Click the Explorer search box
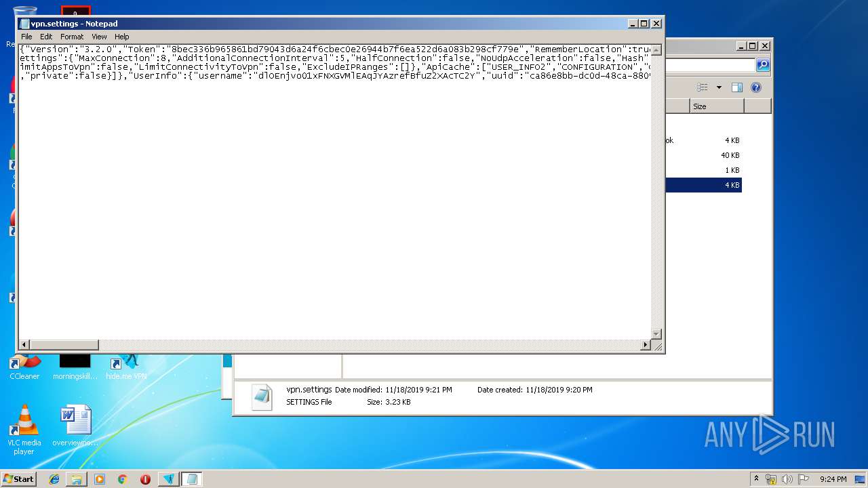This screenshot has height=488, width=868. 710,65
